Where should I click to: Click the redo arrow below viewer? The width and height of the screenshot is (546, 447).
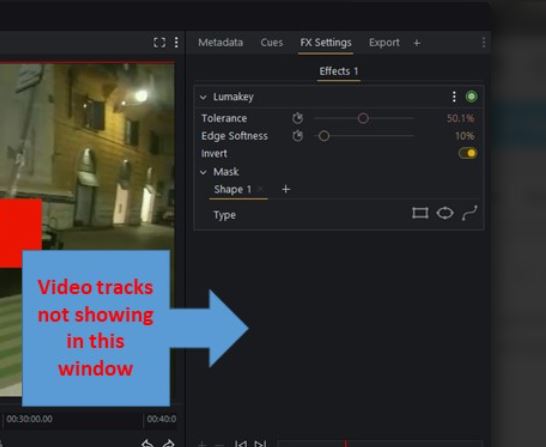169,443
